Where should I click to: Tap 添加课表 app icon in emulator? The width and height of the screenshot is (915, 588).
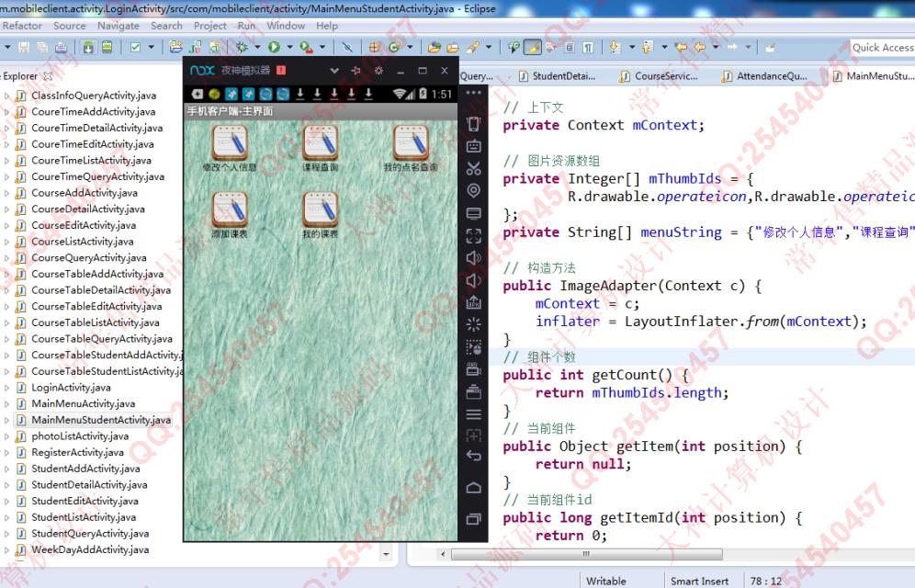click(230, 215)
